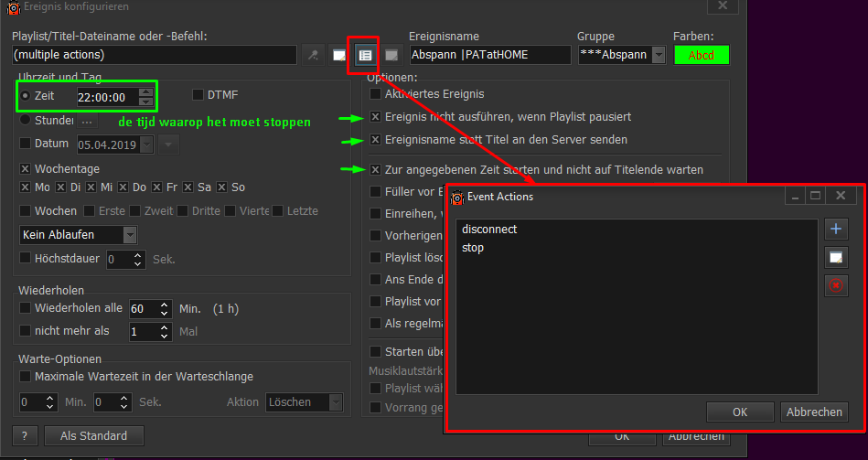Toggle Ereignis nicht ausführen, wenn Playlist pausiert
This screenshot has width=868, height=460.
tap(375, 117)
